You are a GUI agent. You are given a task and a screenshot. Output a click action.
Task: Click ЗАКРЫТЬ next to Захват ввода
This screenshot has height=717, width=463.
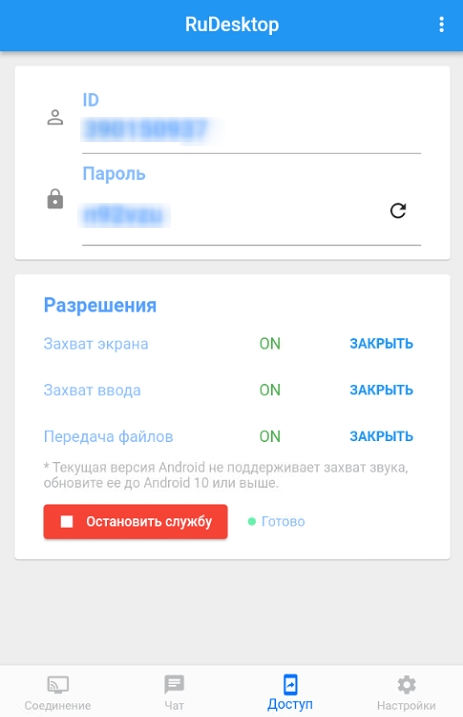381,390
